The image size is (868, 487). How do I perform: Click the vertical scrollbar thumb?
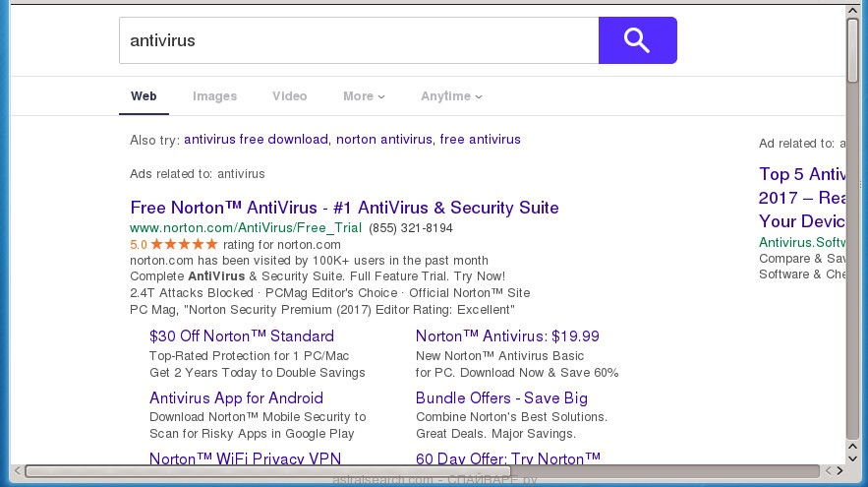(853, 49)
